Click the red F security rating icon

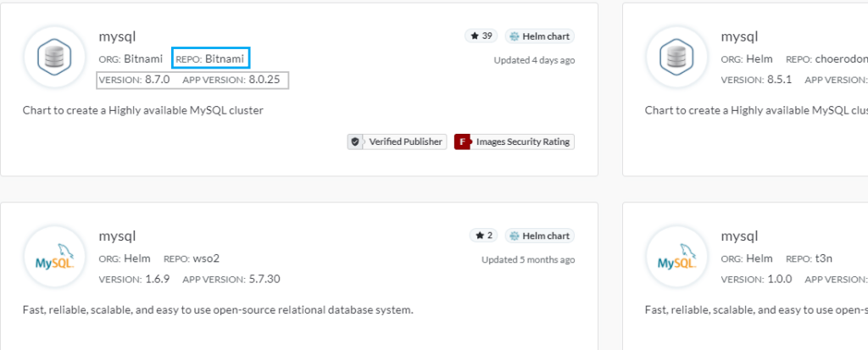coord(462,142)
